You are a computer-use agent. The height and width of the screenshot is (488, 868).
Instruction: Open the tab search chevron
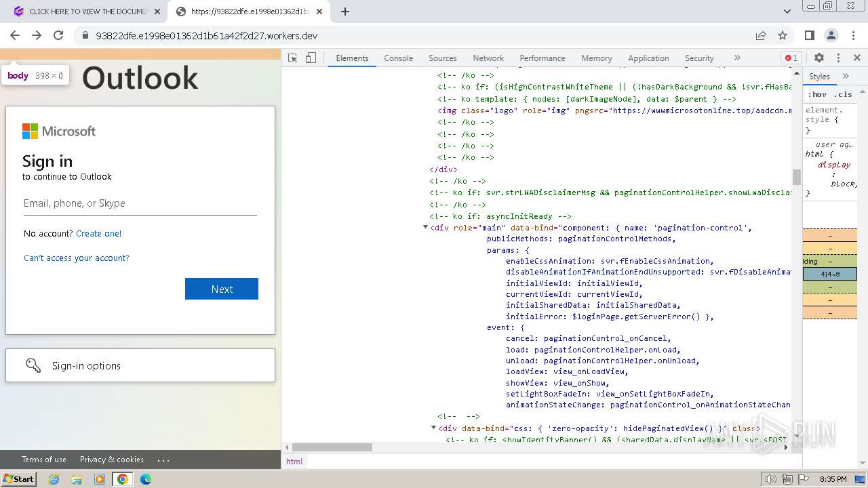(x=787, y=12)
